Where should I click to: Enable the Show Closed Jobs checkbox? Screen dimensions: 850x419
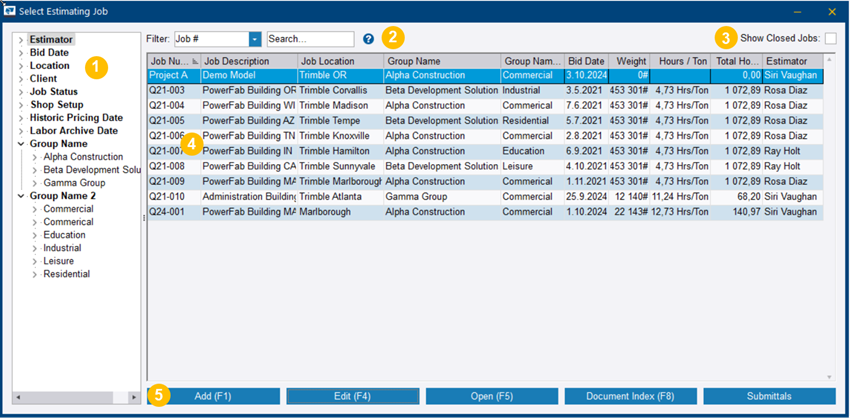click(x=830, y=39)
